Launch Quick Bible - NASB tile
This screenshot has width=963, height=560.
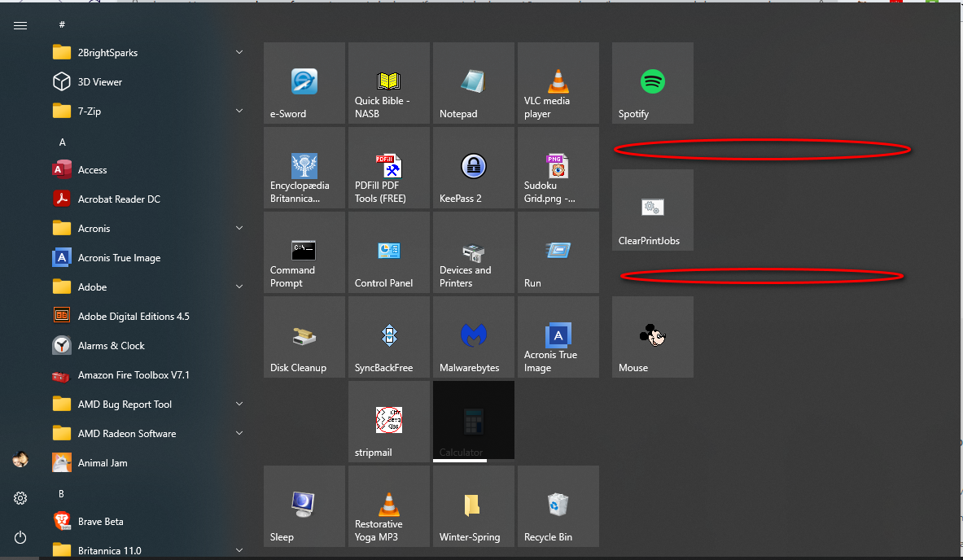click(x=389, y=83)
